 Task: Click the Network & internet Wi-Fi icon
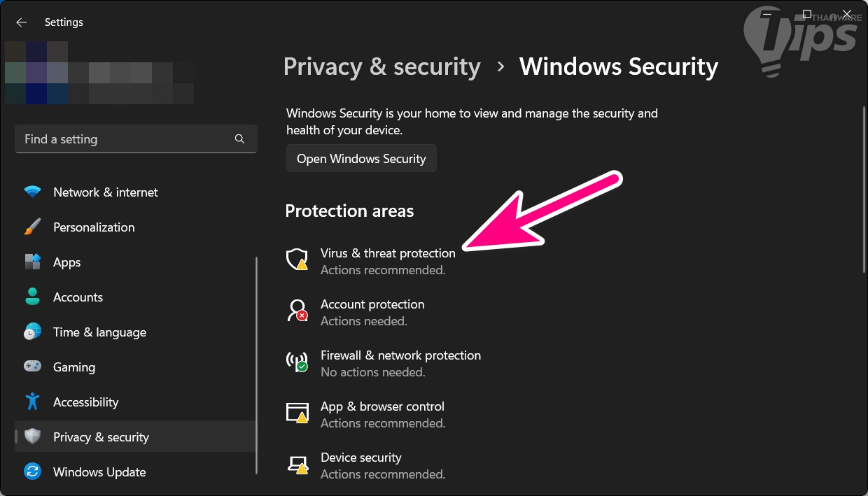[32, 192]
